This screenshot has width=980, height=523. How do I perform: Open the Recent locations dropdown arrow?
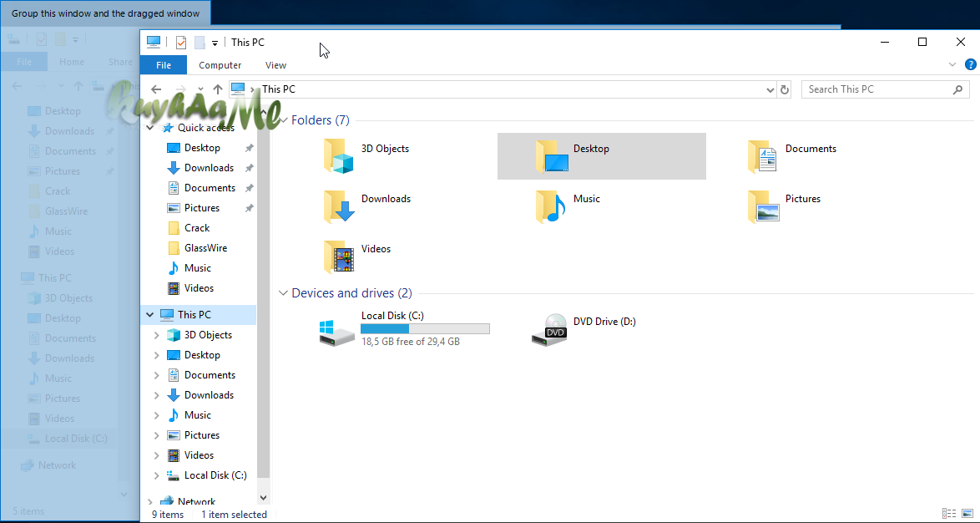click(x=200, y=89)
